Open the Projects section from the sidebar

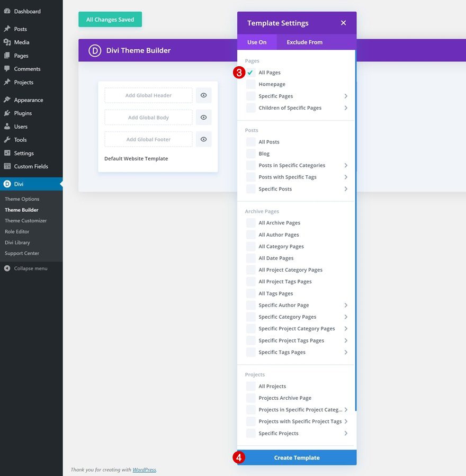tap(7, 82)
